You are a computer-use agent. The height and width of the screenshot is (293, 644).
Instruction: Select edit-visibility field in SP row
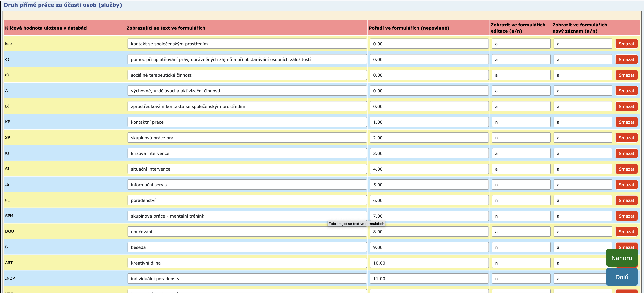click(521, 138)
